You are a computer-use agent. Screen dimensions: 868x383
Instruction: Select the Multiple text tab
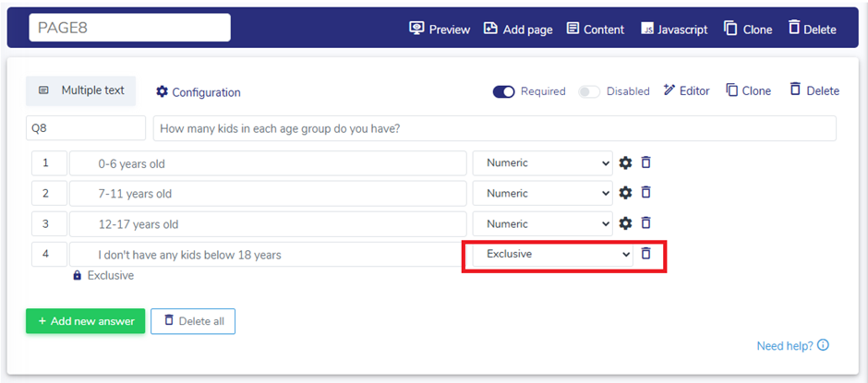point(81,91)
